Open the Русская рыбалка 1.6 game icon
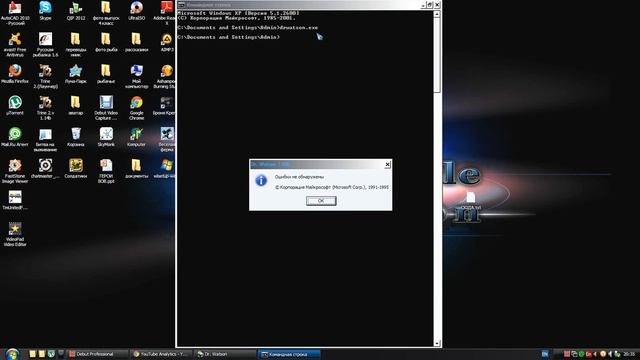 [x=45, y=44]
